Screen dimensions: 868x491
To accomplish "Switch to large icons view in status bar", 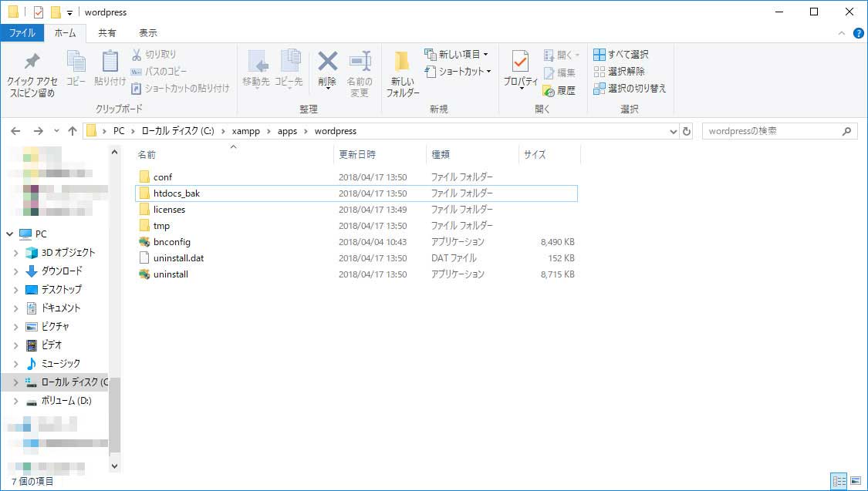I will [856, 481].
